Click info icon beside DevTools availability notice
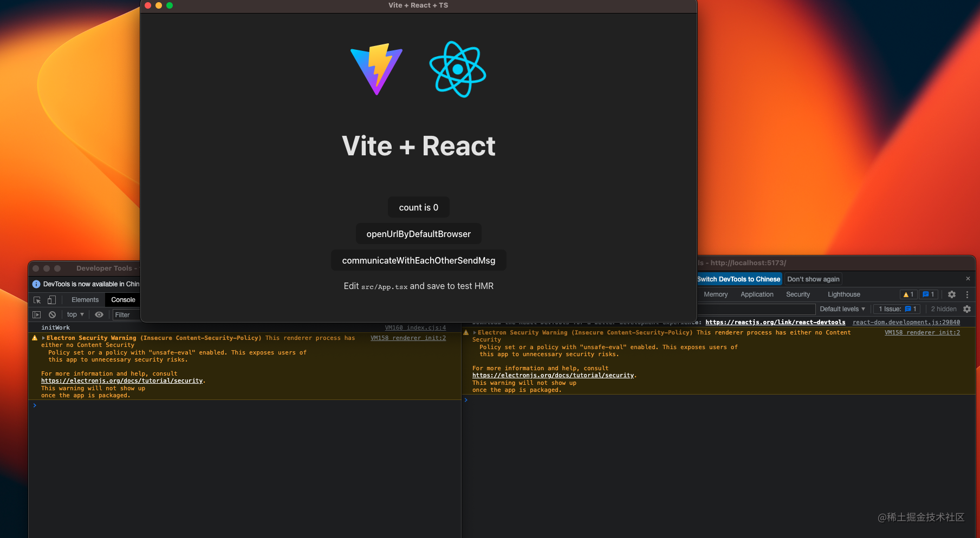The width and height of the screenshot is (980, 538). (36, 284)
